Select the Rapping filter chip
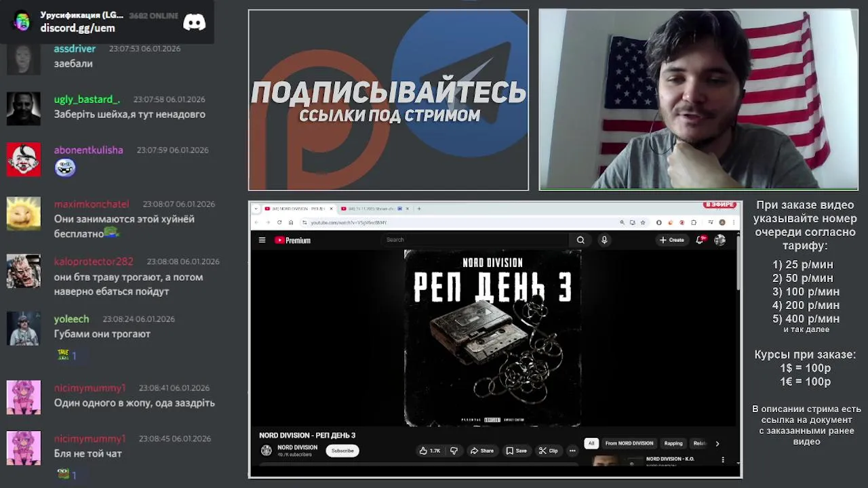Image resolution: width=868 pixels, height=488 pixels. pyautogui.click(x=673, y=443)
